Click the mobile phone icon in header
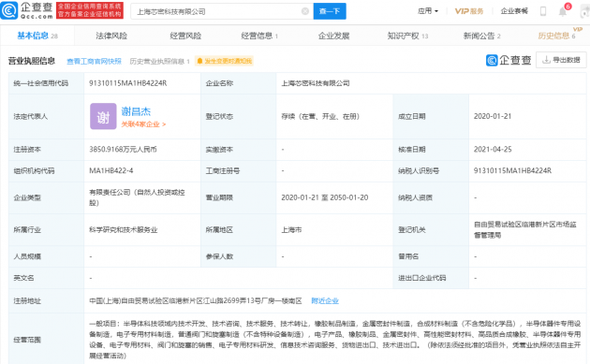The height and width of the screenshot is (364, 590). click(543, 11)
